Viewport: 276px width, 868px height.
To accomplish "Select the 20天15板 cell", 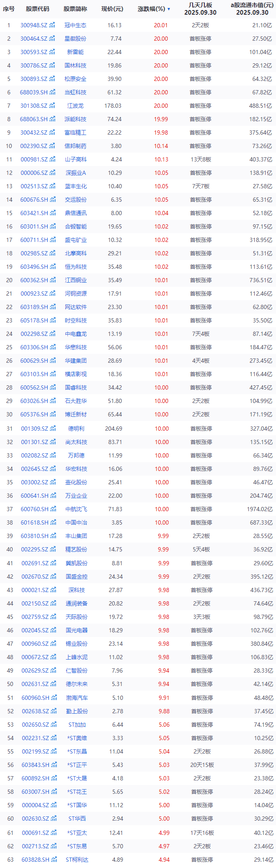I will 202,765.
